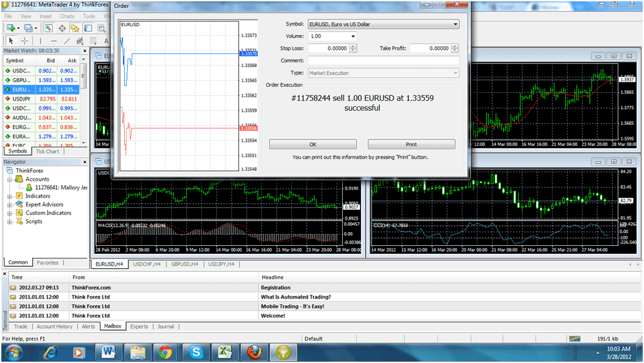
Task: Open the New Chart toolbar icon
Action: coord(11,28)
